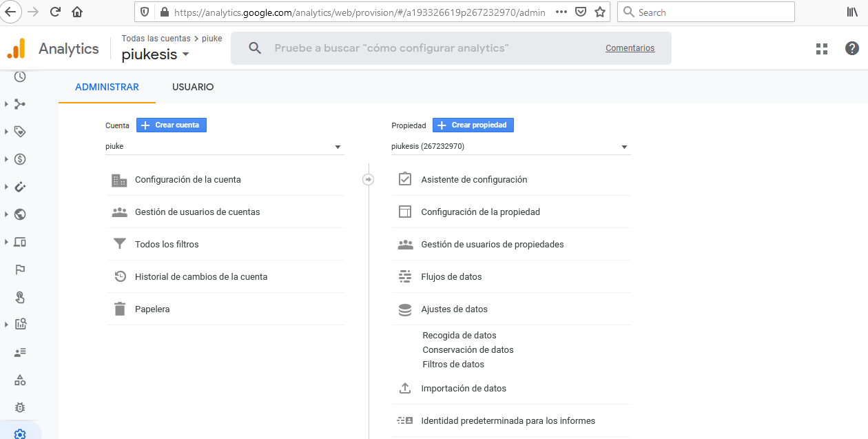The width and height of the screenshot is (868, 439).
Task: Open the tag-shaped Engagement sidebar icon
Action: 20,132
